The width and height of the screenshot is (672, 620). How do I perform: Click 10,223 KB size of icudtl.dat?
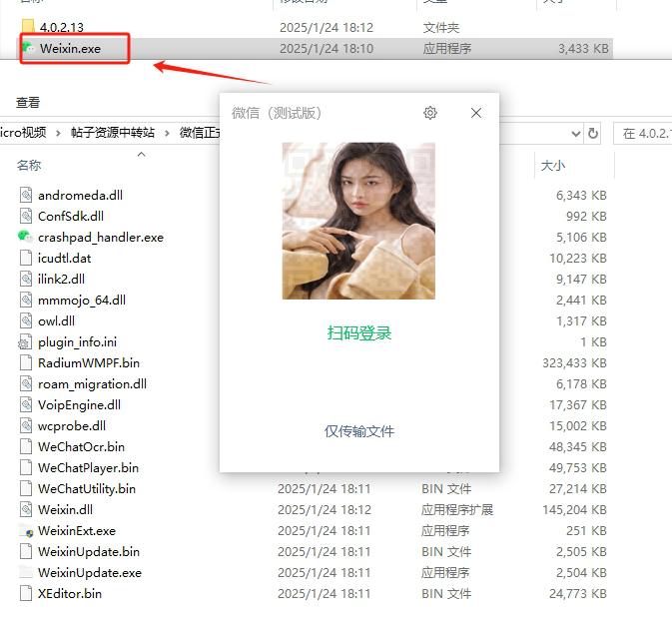point(578,259)
